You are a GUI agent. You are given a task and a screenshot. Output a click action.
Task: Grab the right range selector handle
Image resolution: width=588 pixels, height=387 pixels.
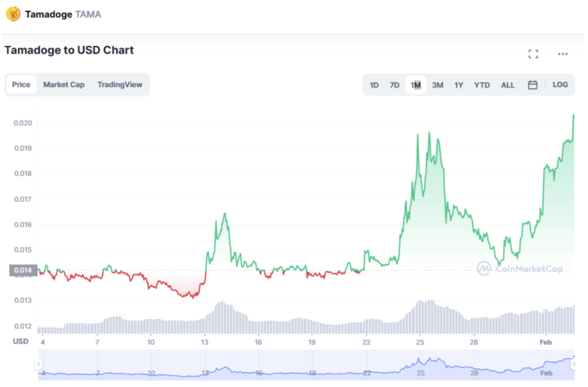click(574, 364)
